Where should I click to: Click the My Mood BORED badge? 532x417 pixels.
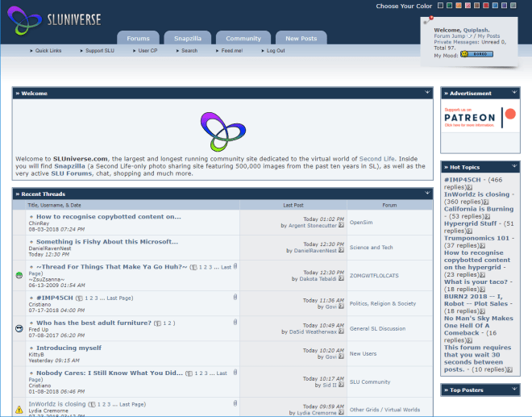tap(476, 54)
